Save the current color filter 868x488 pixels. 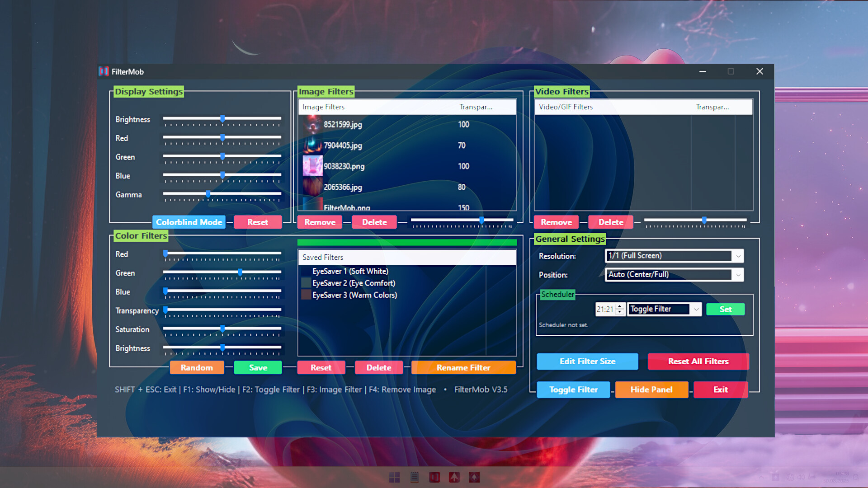[257, 367]
